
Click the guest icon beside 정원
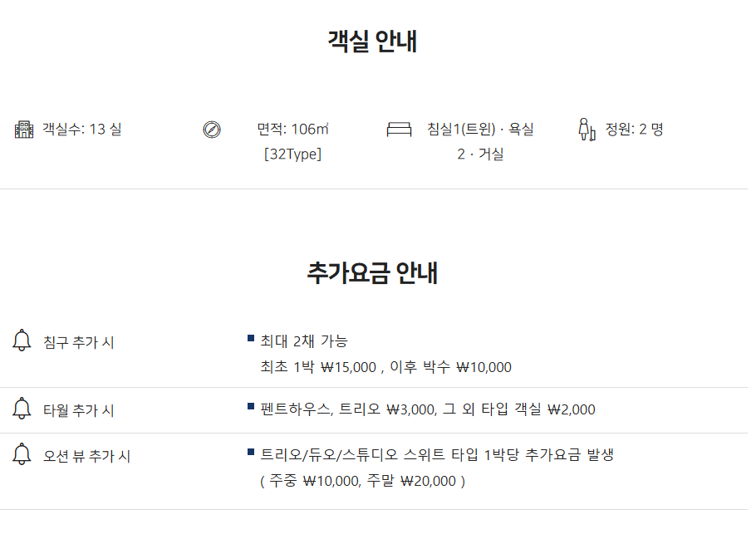587,130
